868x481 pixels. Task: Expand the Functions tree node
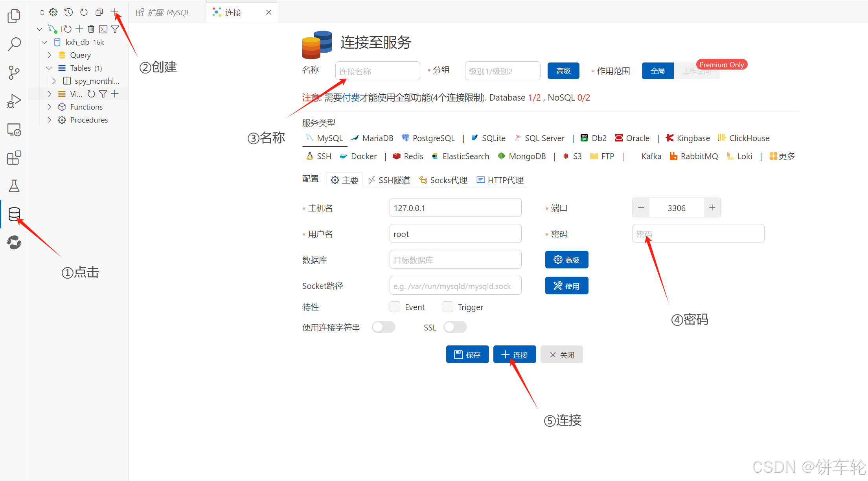pos(49,107)
